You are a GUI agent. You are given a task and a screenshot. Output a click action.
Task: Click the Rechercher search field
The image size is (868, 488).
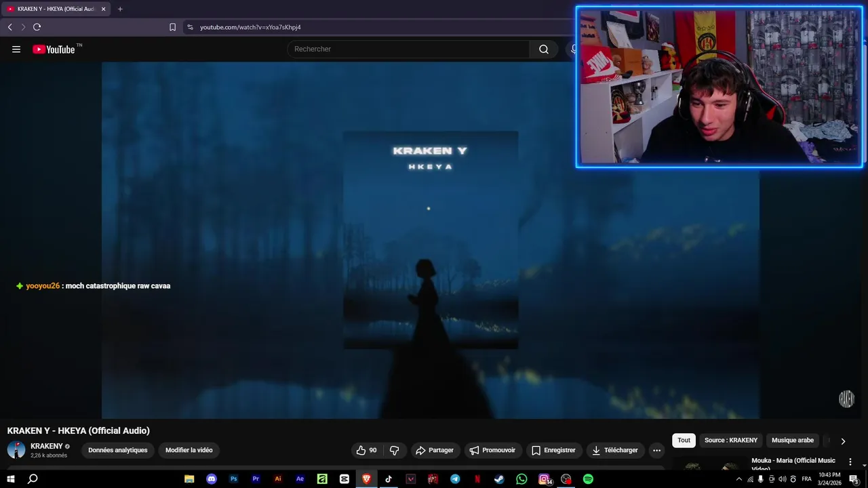[408, 49]
